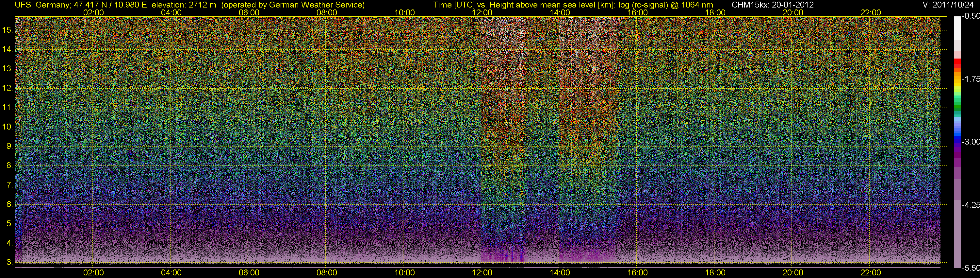Click "04:00" on the bottom time axis

(x=171, y=273)
